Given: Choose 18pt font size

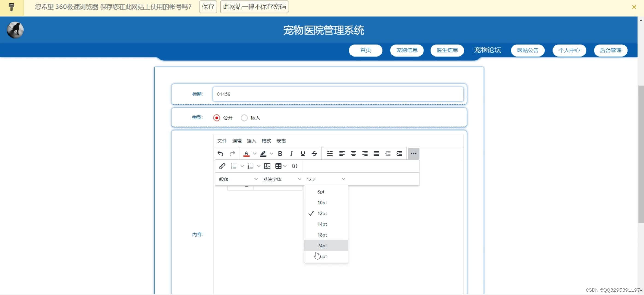Looking at the screenshot, I should [x=326, y=235].
